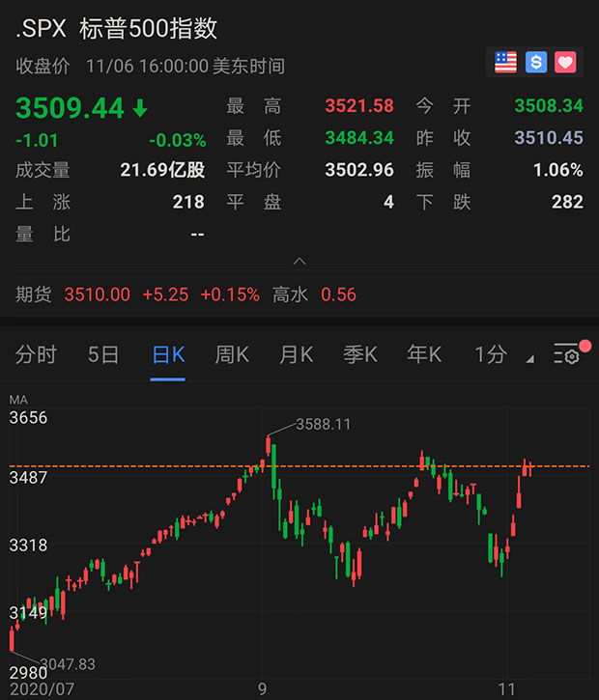Tap the futures change +5.25
The width and height of the screenshot is (599, 700).
coord(166,294)
